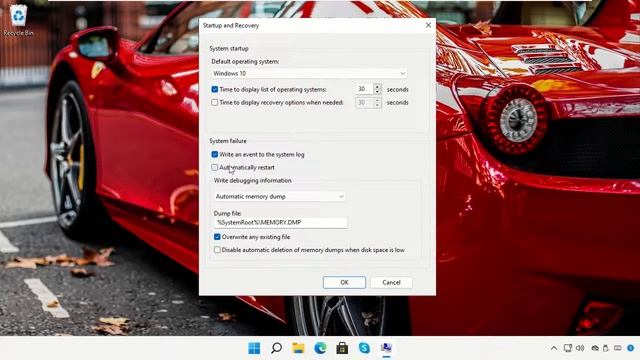
Task: Click the System startup group label
Action: pyautogui.click(x=229, y=48)
